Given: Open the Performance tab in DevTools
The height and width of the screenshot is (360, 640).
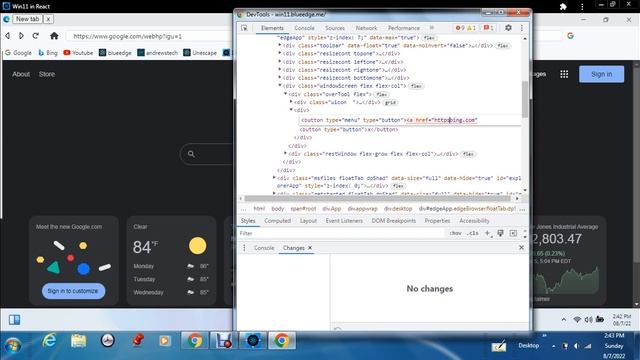Looking at the screenshot, I should pos(404,28).
